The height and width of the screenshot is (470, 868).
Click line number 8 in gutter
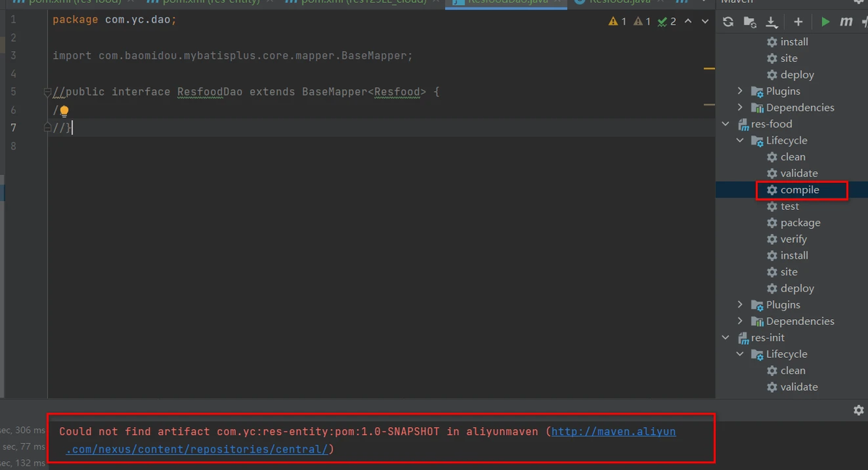click(x=13, y=146)
